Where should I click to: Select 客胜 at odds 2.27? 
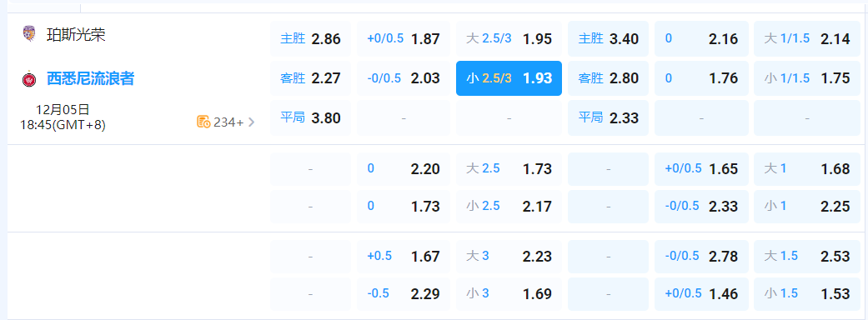click(x=310, y=78)
